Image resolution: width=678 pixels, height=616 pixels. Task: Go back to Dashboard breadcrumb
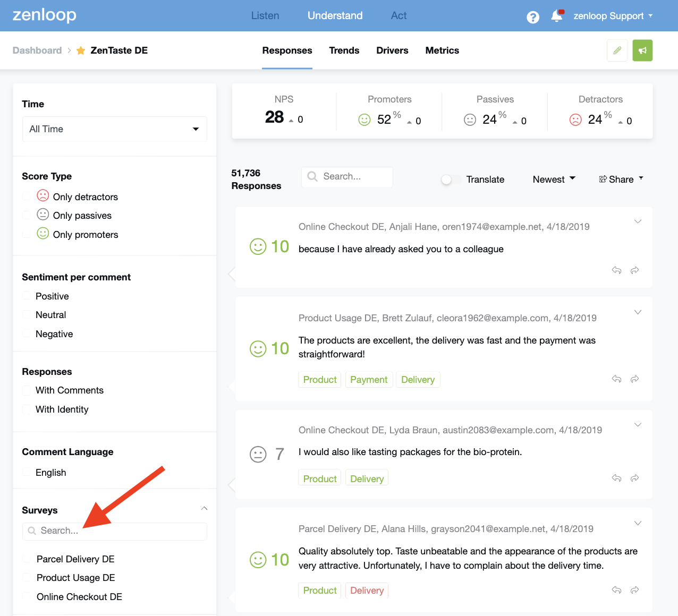[x=37, y=50]
